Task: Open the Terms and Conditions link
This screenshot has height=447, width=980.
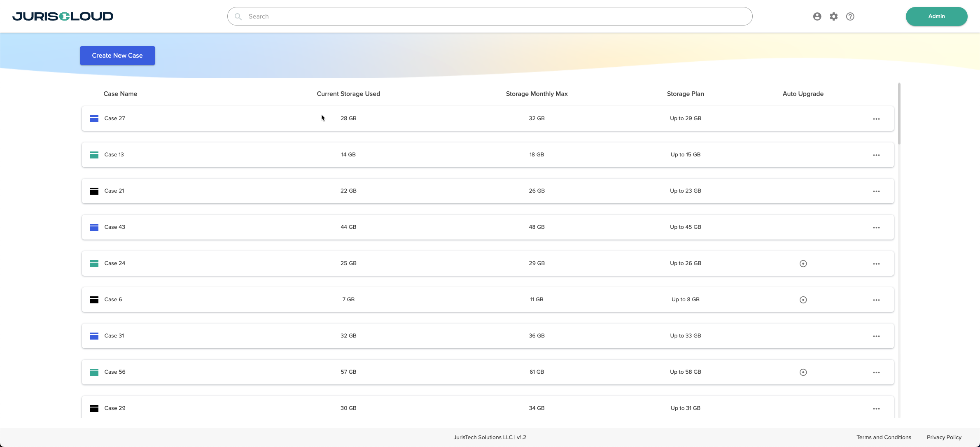Action: point(884,437)
